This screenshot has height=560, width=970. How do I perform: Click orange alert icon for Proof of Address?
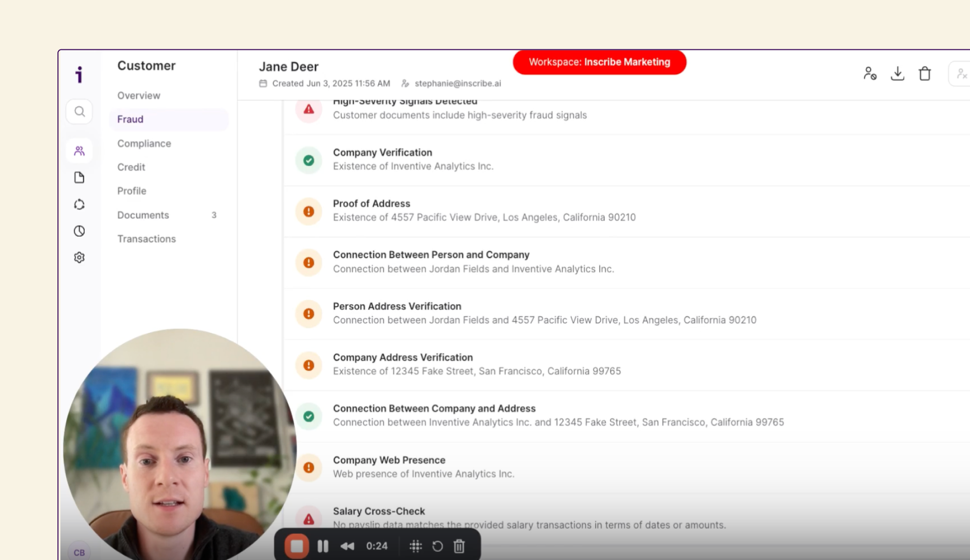309,212
